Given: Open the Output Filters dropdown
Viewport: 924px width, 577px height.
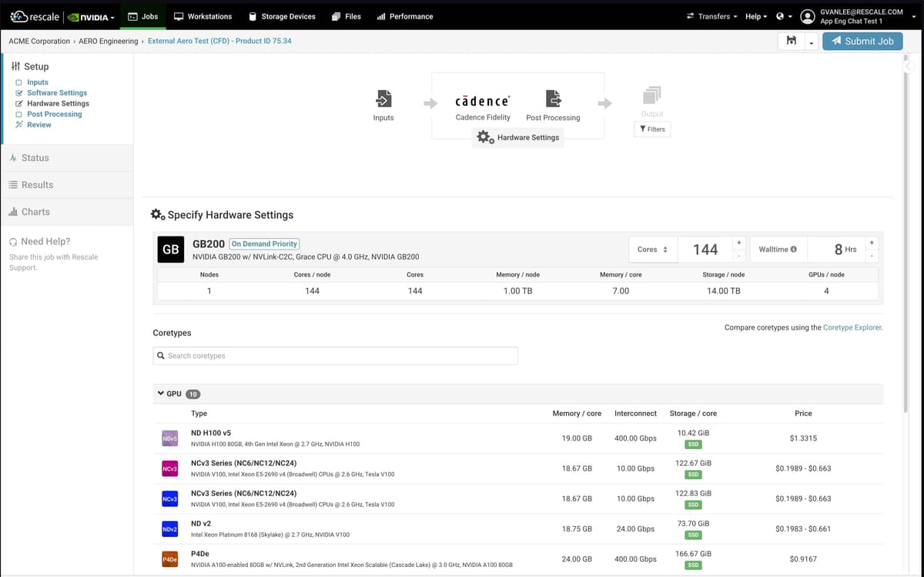Looking at the screenshot, I should 652,129.
